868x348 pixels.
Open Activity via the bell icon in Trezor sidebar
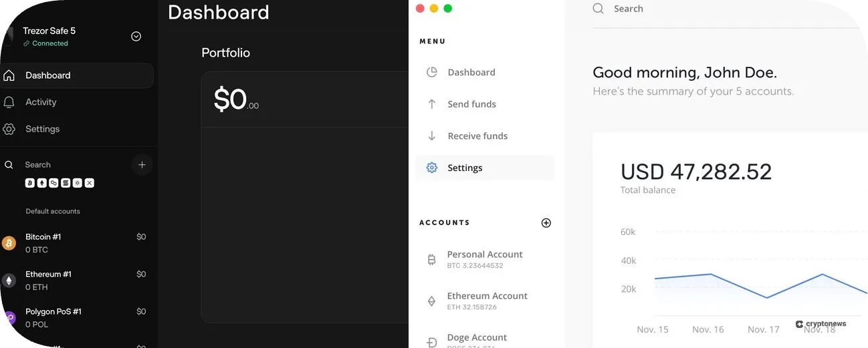click(x=9, y=102)
